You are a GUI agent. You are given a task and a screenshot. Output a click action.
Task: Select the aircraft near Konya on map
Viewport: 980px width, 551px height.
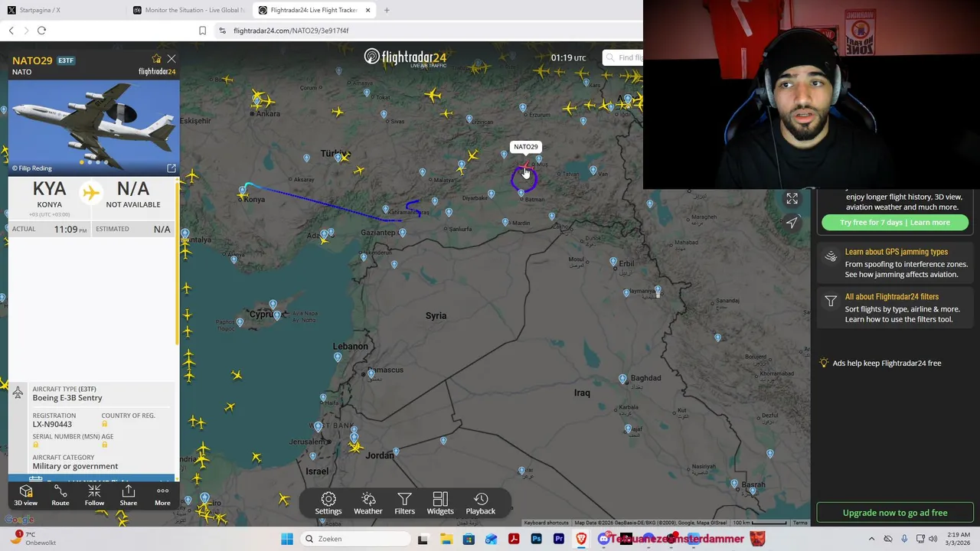[x=242, y=197]
